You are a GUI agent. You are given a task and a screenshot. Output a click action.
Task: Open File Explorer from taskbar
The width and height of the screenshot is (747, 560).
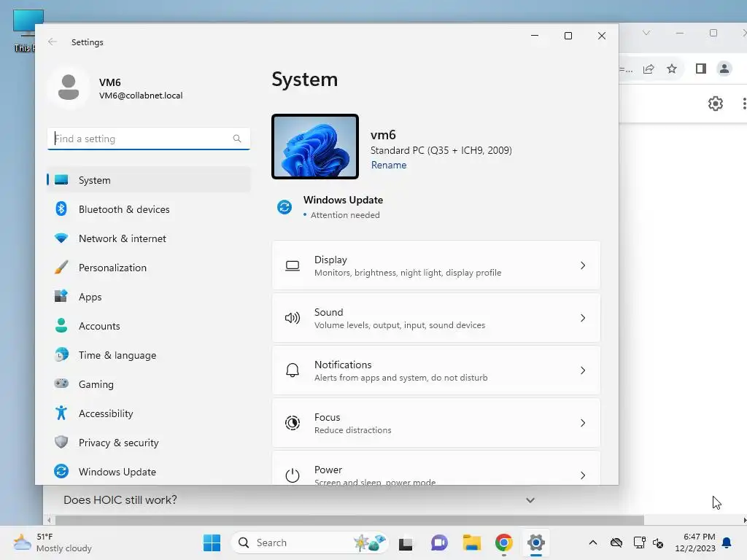point(472,542)
